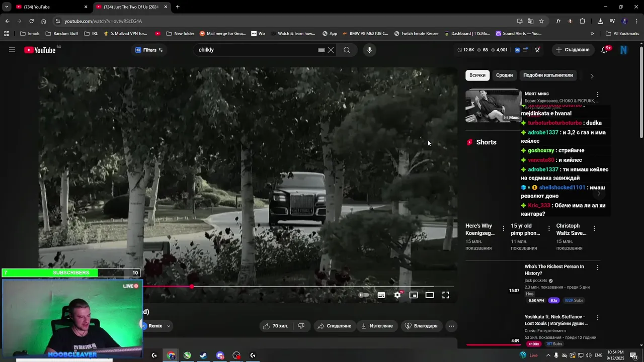The height and width of the screenshot is (362, 644).
Task: Open options for Christoph Waltz short
Action: pyautogui.click(x=594, y=228)
